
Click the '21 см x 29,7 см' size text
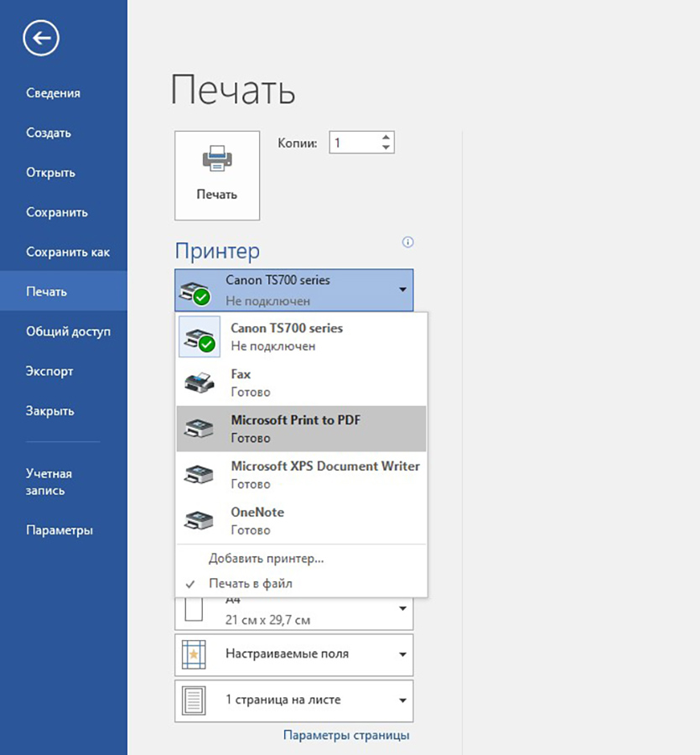click(268, 620)
